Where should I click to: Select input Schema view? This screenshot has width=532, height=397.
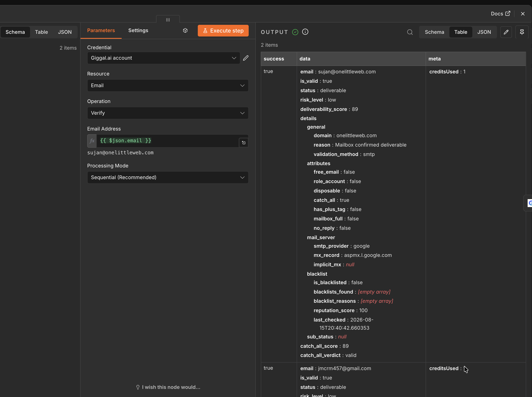(15, 32)
